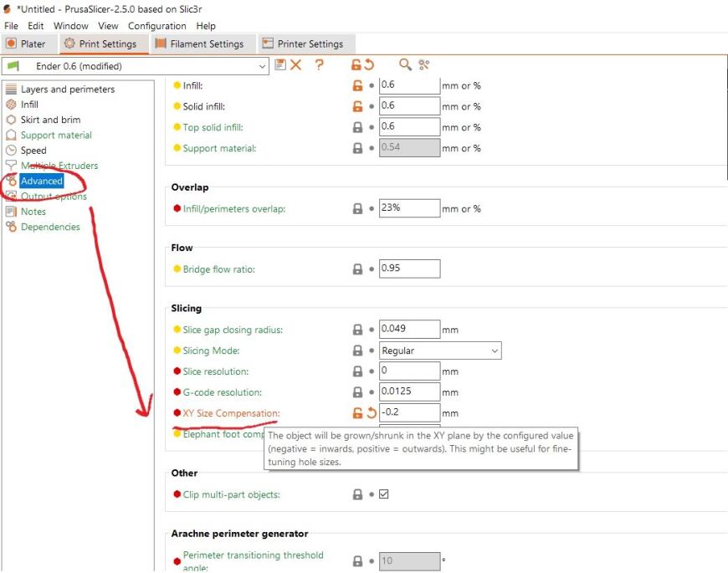This screenshot has width=728, height=573.
Task: Click the compare presets icon
Action: tap(424, 65)
